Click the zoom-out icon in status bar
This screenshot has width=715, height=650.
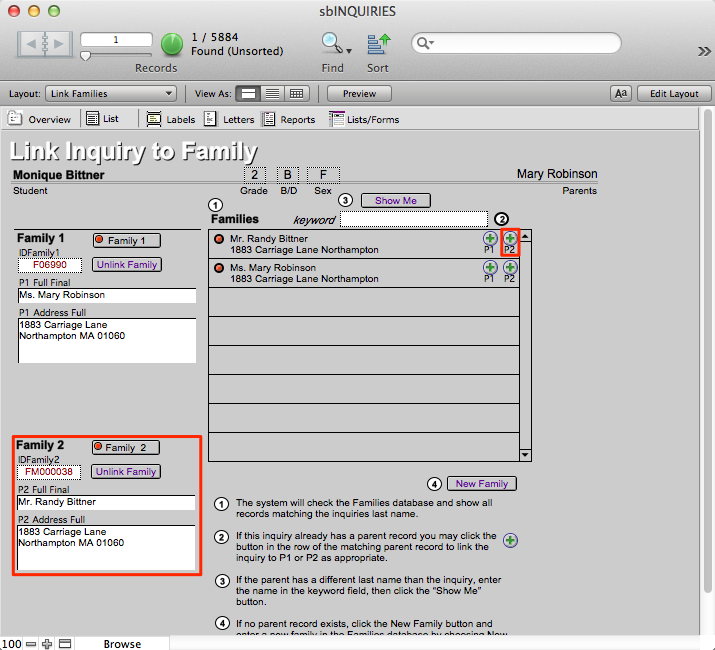[x=31, y=643]
